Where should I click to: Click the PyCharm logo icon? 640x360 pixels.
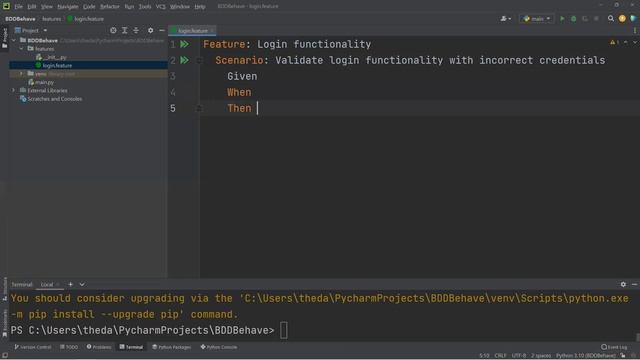click(6, 6)
